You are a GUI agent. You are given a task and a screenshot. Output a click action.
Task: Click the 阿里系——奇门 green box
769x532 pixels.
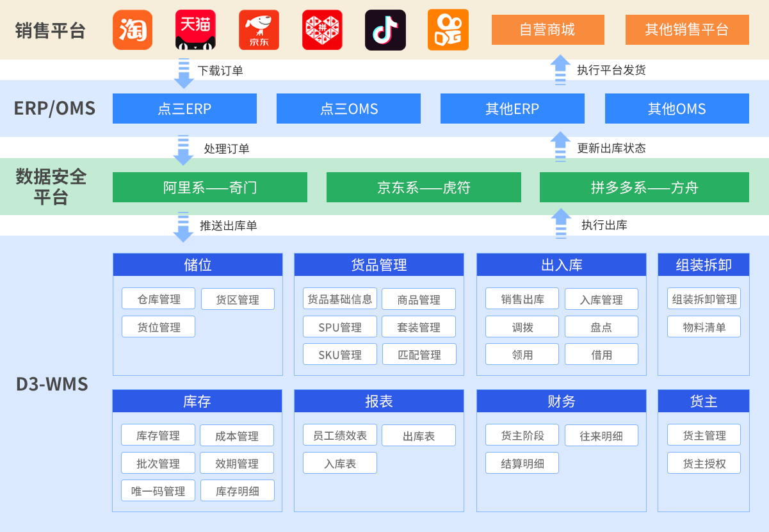click(210, 187)
